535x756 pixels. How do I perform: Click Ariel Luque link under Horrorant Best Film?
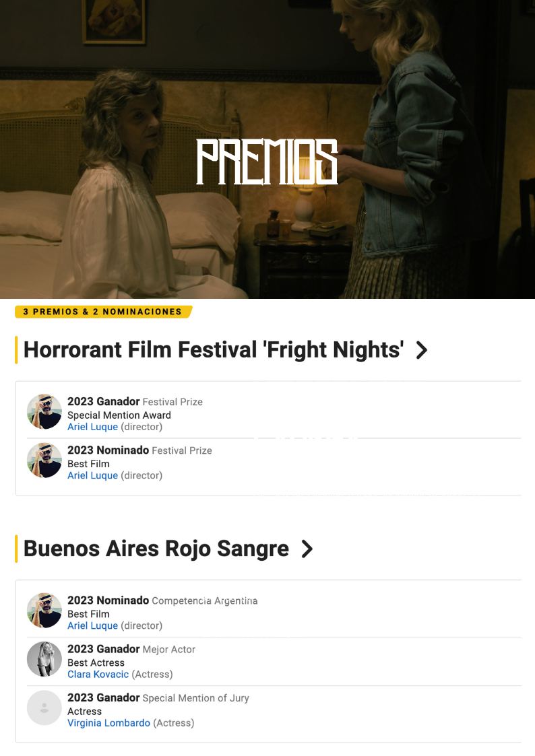(x=92, y=475)
